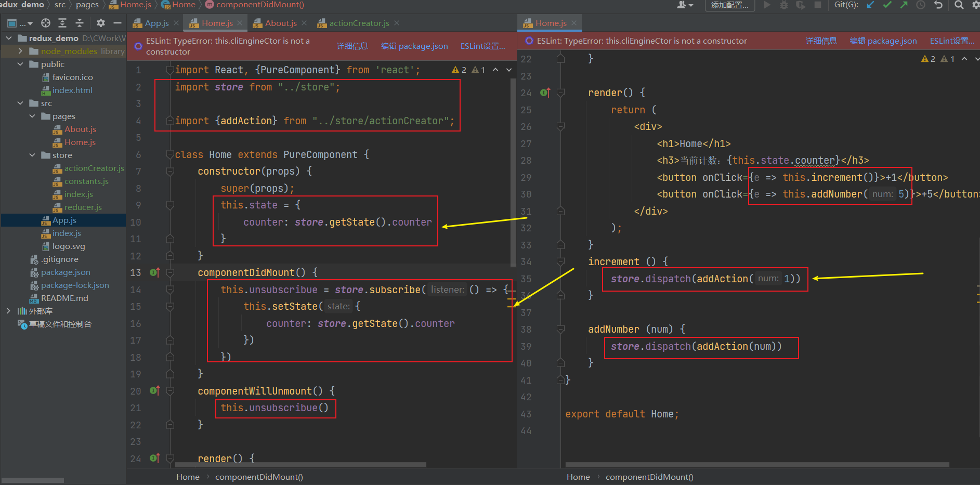Expand the node_modules folder
The height and width of the screenshot is (485, 980).
(x=20, y=51)
